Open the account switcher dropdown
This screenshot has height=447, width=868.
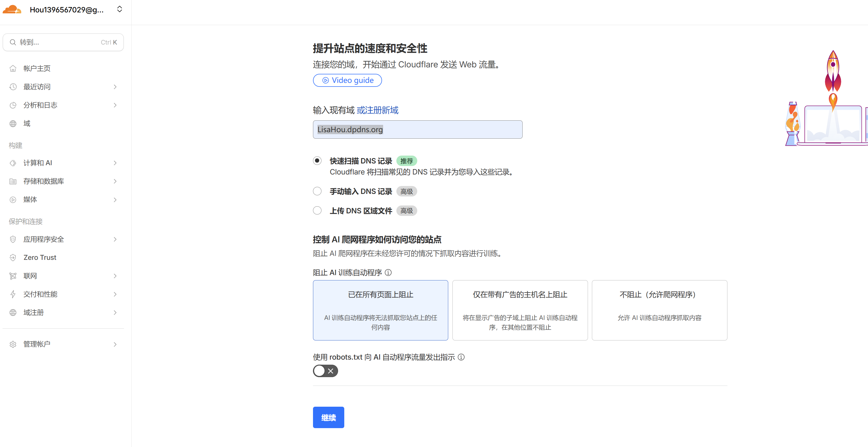coord(119,9)
